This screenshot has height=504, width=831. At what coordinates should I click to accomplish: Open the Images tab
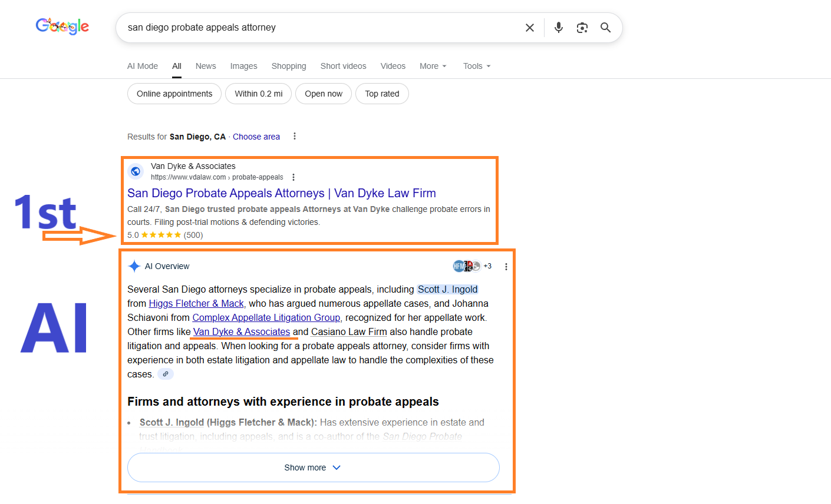click(244, 66)
